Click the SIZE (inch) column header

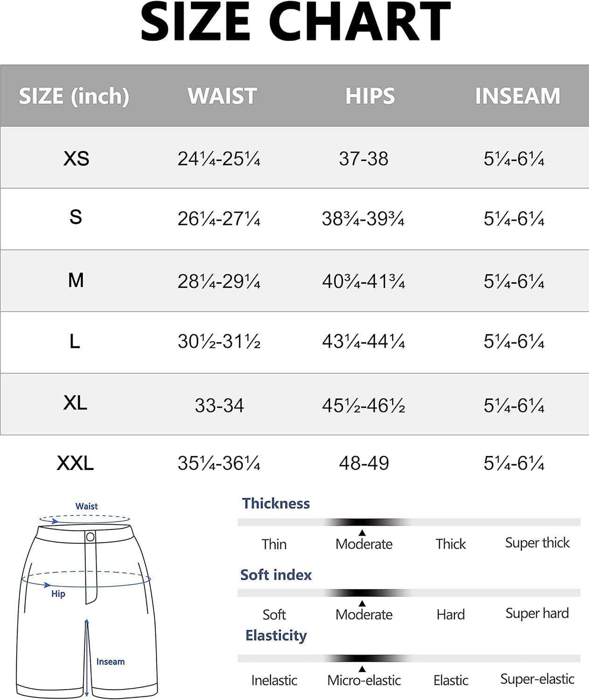[74, 96]
